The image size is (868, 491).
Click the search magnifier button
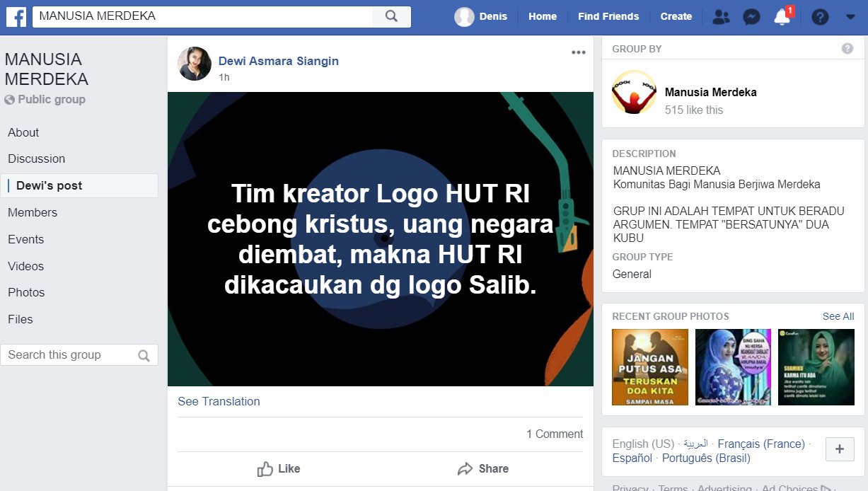[x=391, y=16]
